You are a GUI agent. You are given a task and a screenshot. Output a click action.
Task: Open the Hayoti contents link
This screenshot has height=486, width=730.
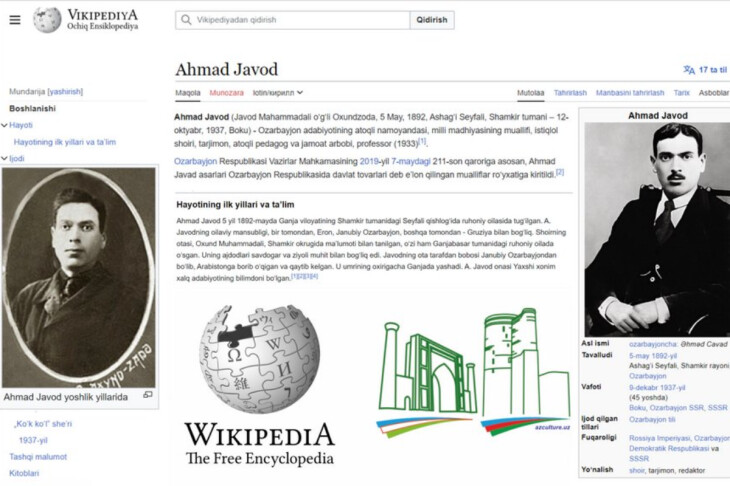click(21, 125)
